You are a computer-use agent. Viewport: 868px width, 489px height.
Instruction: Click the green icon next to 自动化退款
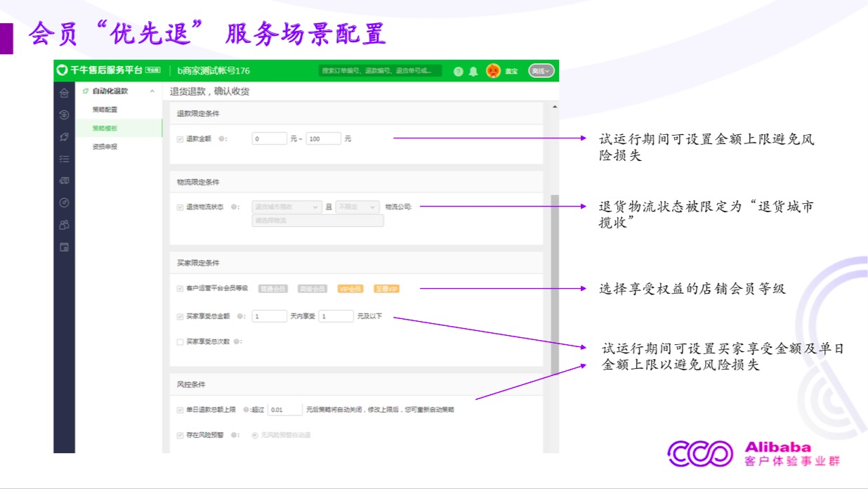(x=86, y=91)
